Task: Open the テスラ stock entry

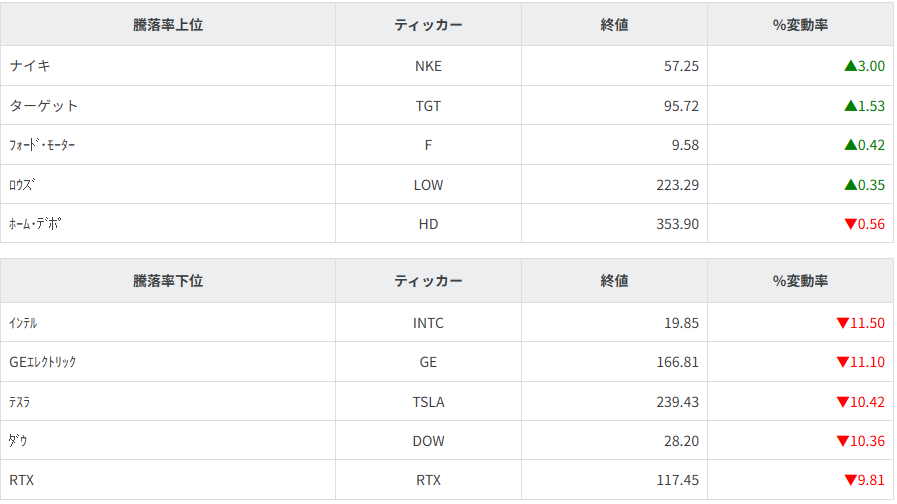Action: tap(20, 402)
